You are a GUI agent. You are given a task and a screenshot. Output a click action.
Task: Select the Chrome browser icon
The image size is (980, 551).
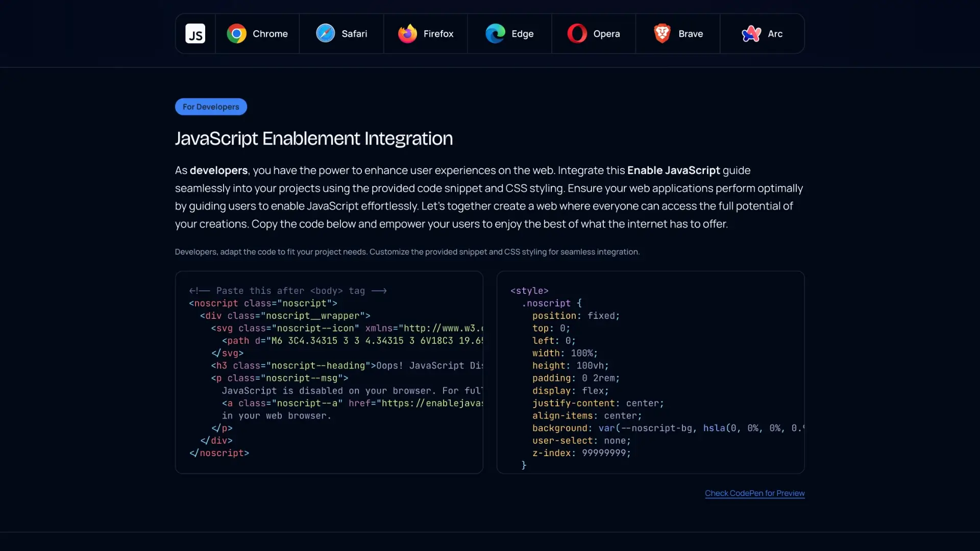click(236, 33)
